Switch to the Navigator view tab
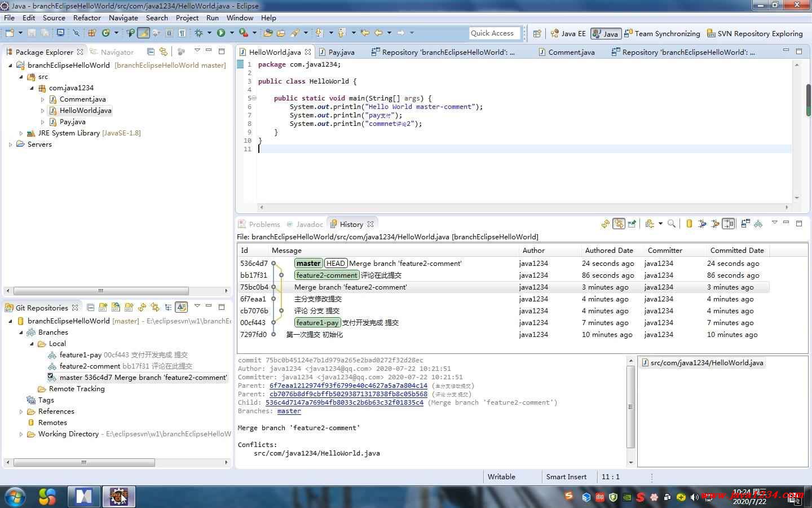The width and height of the screenshot is (812, 508). pos(112,52)
